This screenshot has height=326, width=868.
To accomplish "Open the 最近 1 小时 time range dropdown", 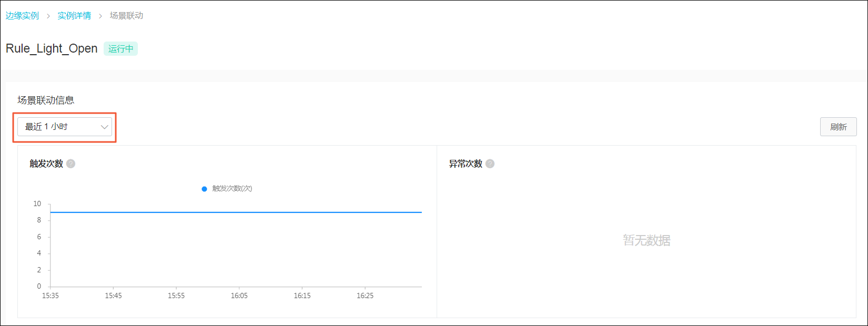I will coord(65,127).
